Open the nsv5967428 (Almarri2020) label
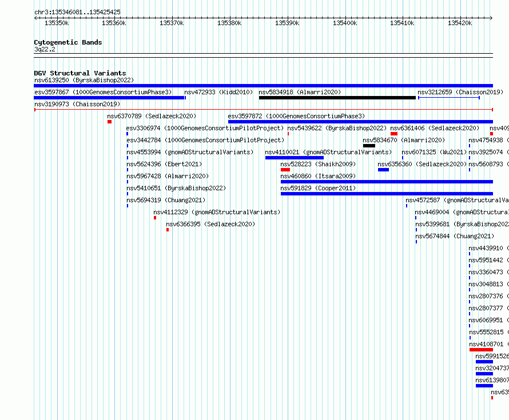 pos(168,176)
